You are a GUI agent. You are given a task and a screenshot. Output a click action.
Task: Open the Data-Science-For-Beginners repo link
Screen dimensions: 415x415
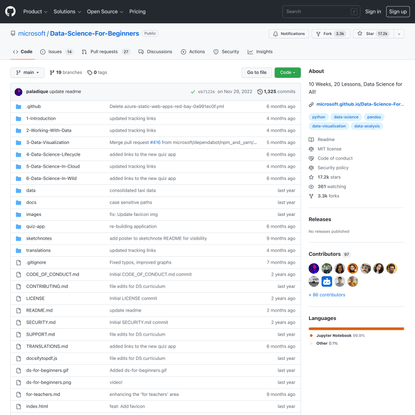point(94,33)
